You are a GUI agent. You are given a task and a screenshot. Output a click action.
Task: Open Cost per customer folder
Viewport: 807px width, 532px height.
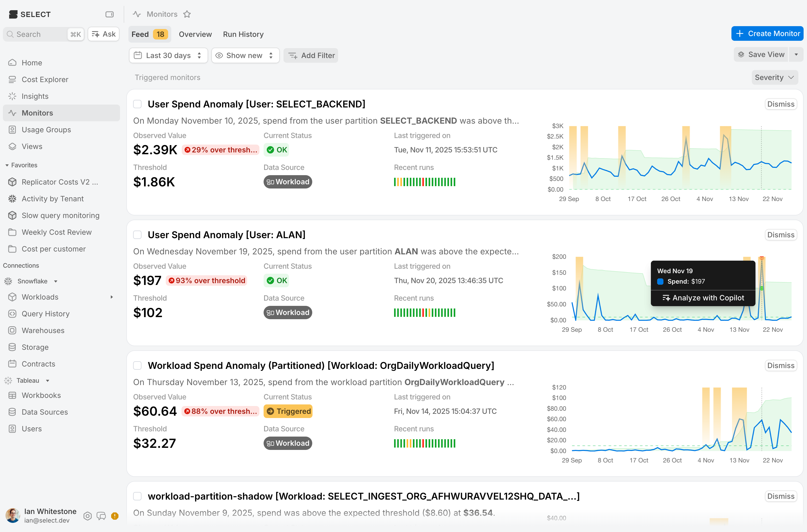(x=61, y=249)
